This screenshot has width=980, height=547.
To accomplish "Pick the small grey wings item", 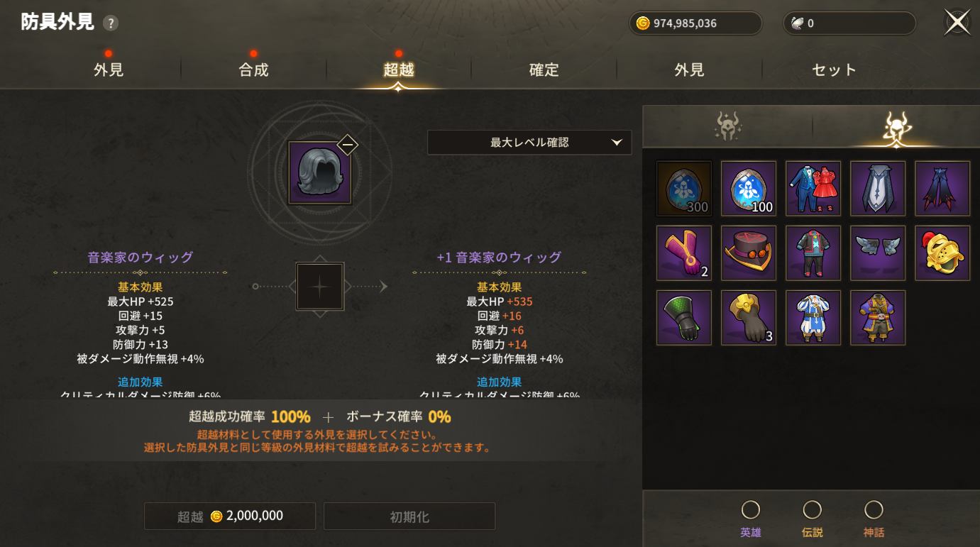I will pyautogui.click(x=878, y=253).
